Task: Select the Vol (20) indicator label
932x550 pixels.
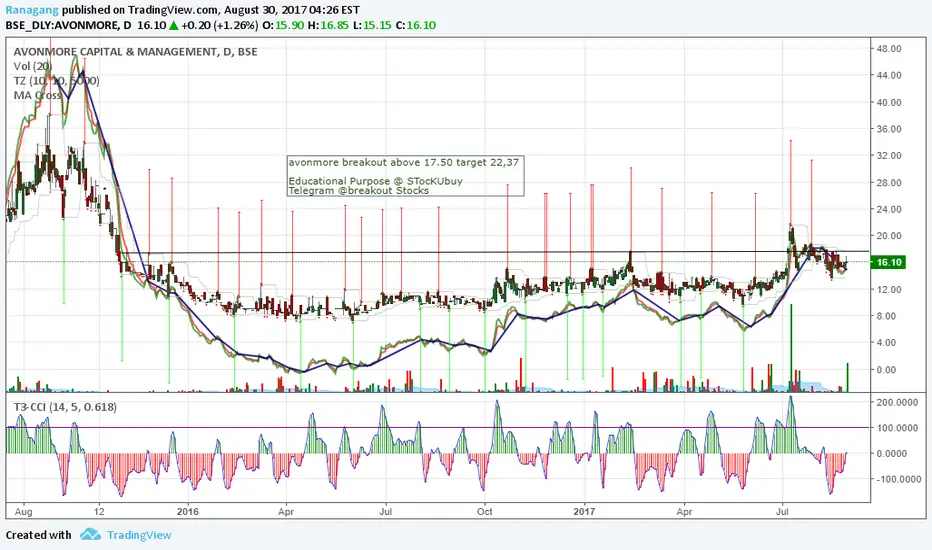Action: (33, 67)
